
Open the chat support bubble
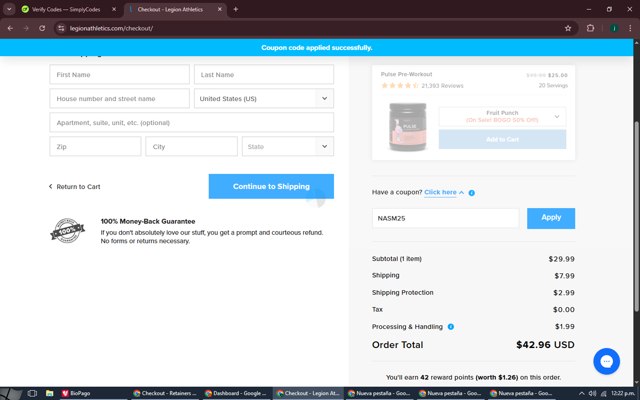606,361
